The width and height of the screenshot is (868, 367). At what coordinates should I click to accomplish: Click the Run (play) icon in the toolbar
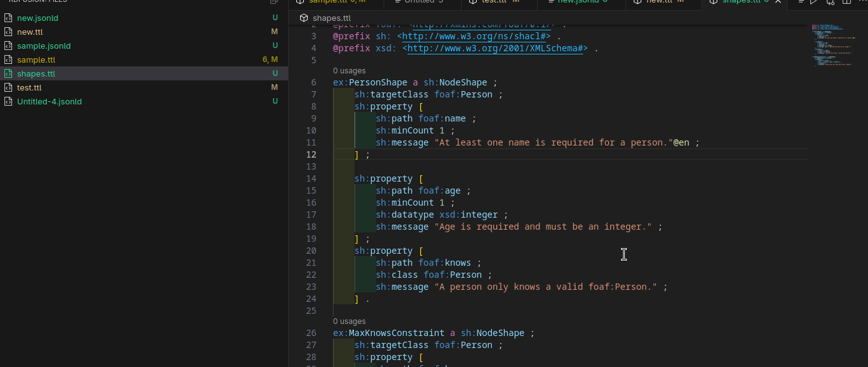(x=814, y=2)
